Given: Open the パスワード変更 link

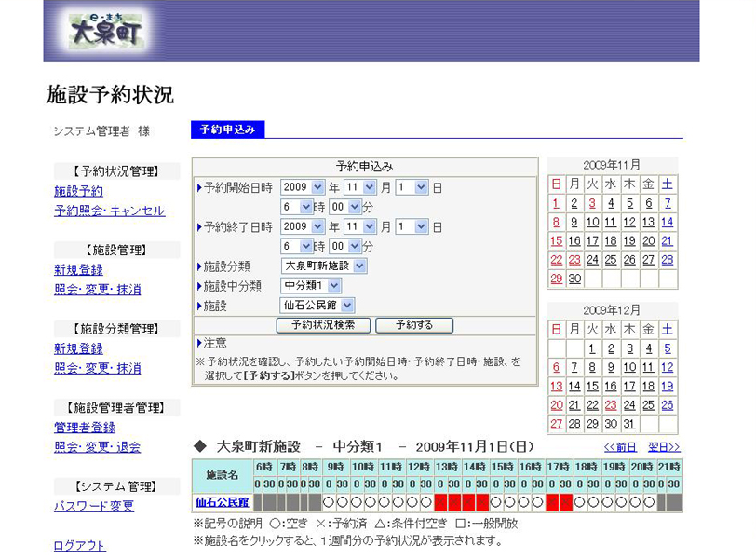Looking at the screenshot, I should 94,506.
